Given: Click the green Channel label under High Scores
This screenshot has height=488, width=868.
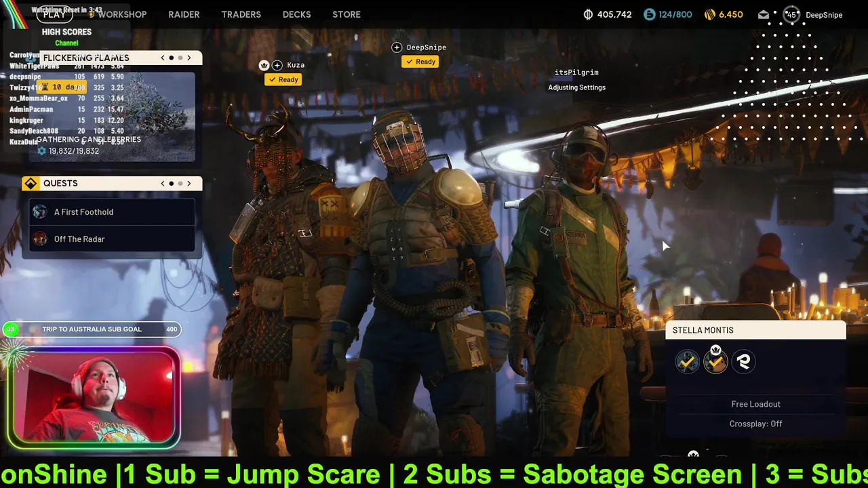Looking at the screenshot, I should 66,43.
